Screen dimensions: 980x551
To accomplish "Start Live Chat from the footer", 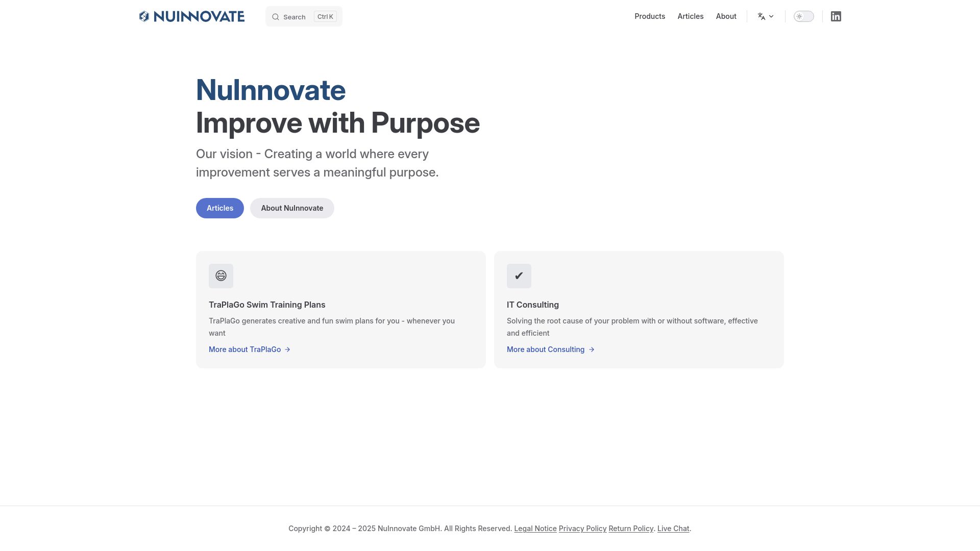I will (x=673, y=529).
